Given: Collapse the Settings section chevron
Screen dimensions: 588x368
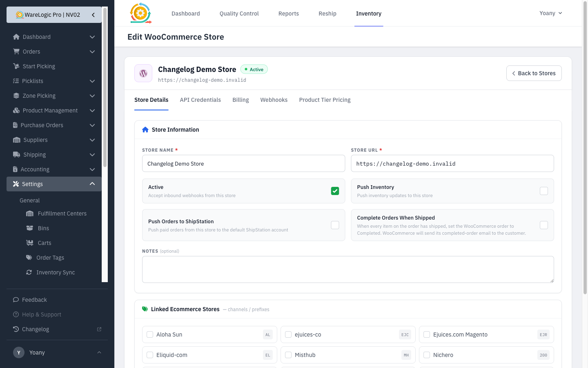Looking at the screenshot, I should click(92, 184).
